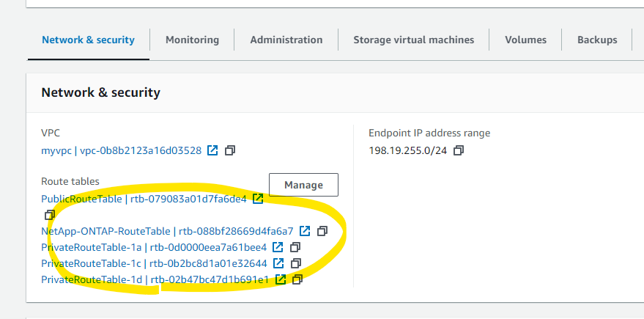Image resolution: width=644 pixels, height=319 pixels.
Task: Open PrivateRouteTable-1d external link icon
Action: click(281, 279)
